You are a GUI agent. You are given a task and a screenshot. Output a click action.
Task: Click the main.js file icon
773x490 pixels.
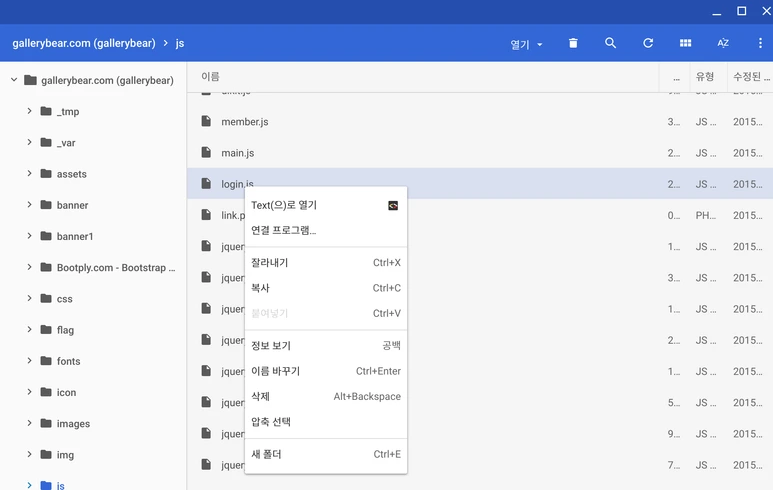click(x=206, y=152)
